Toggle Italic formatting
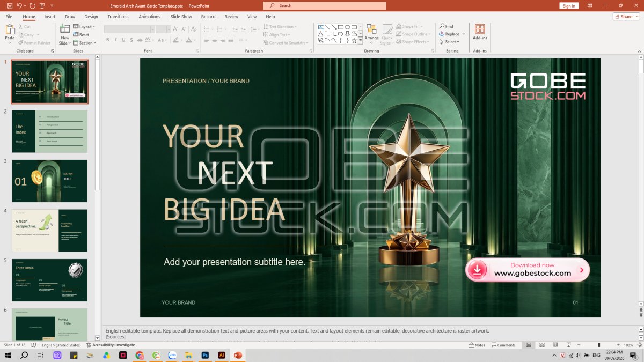644x362 pixels. pos(115,40)
